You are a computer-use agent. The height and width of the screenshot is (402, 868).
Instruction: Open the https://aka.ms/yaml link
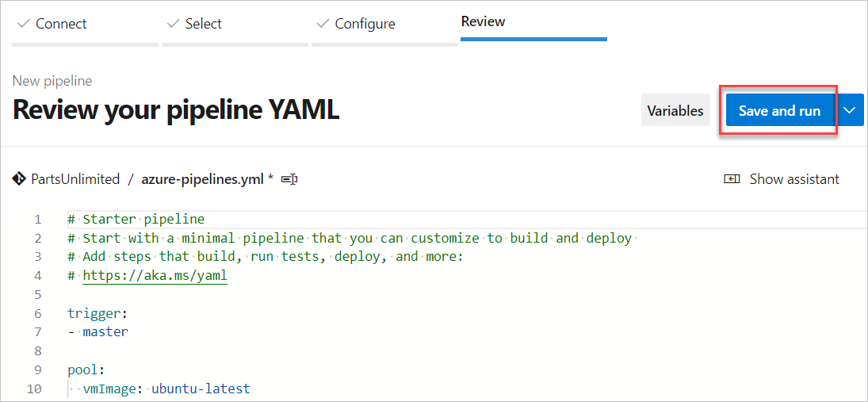pyautogui.click(x=155, y=275)
